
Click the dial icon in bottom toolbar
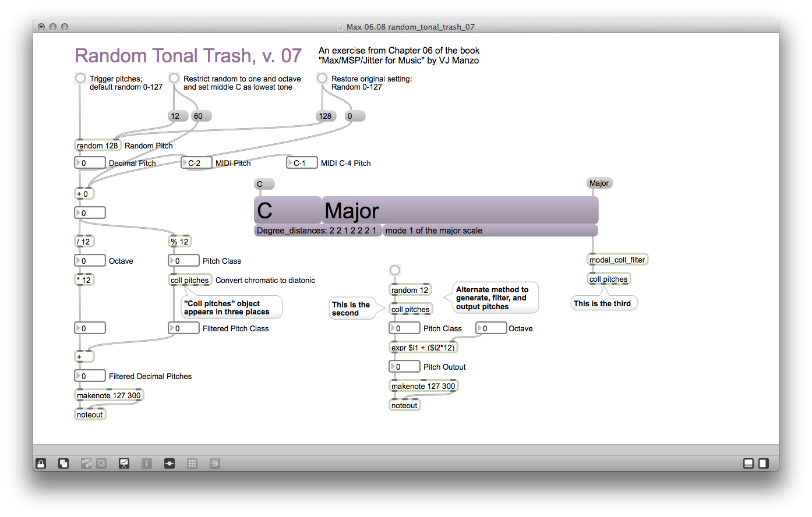pyautogui.click(x=215, y=463)
